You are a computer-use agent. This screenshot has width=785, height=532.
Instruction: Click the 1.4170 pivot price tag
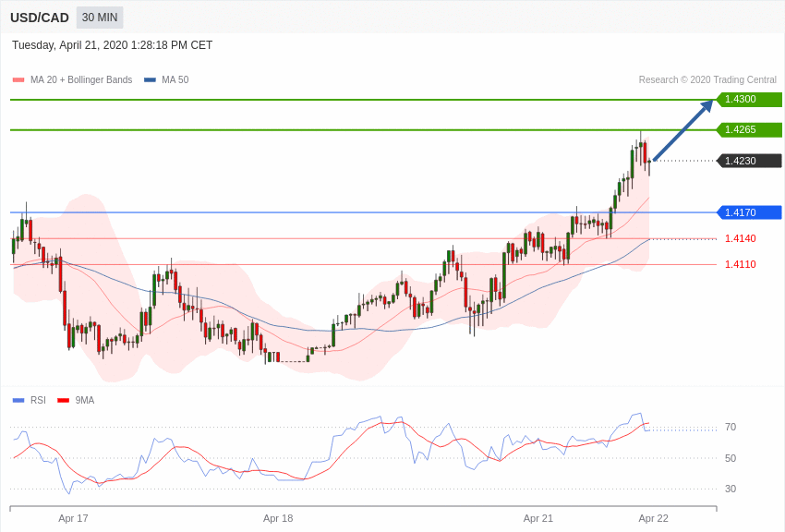coord(749,212)
